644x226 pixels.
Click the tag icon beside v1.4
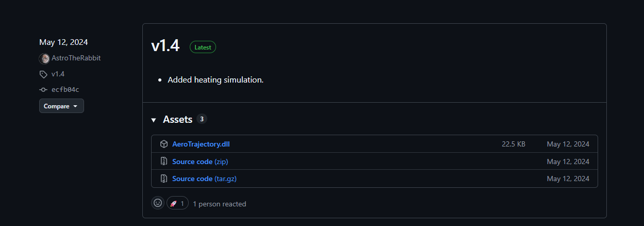click(44, 74)
